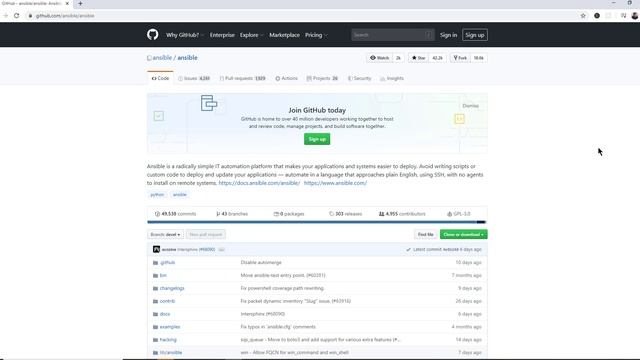Click the latest commit status checkmark
This screenshot has height=360, width=640.
[x=408, y=249]
